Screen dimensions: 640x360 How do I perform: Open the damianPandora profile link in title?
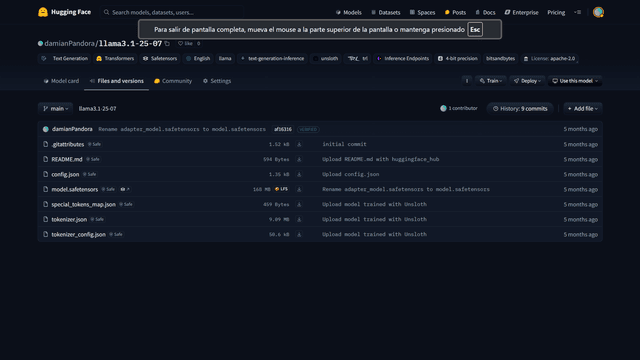coord(69,43)
